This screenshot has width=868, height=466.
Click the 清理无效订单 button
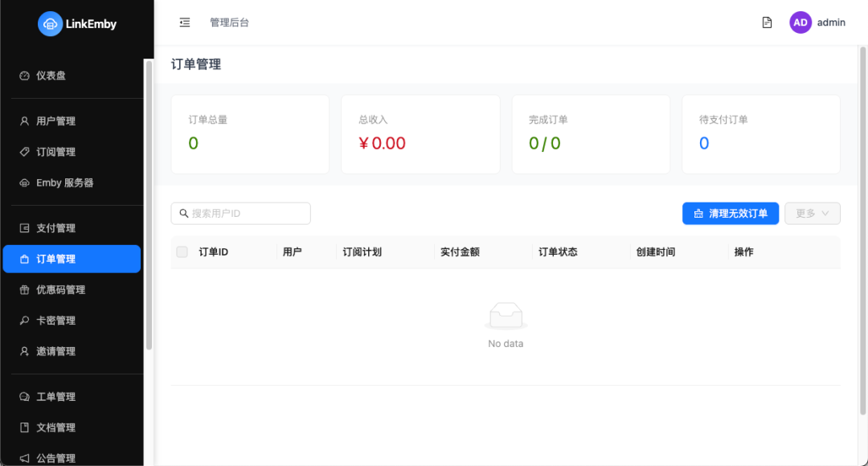(731, 213)
